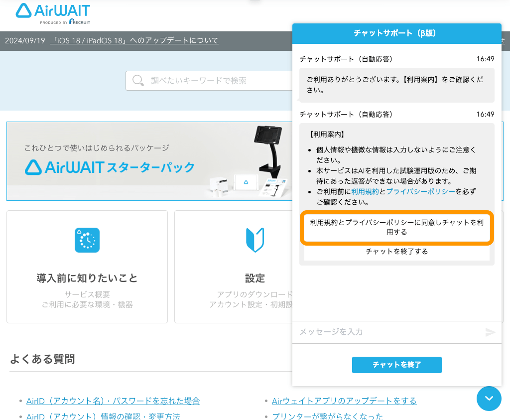
Task: Open AirID・パスワードを忘れた場合 FAQ link
Action: (113, 401)
